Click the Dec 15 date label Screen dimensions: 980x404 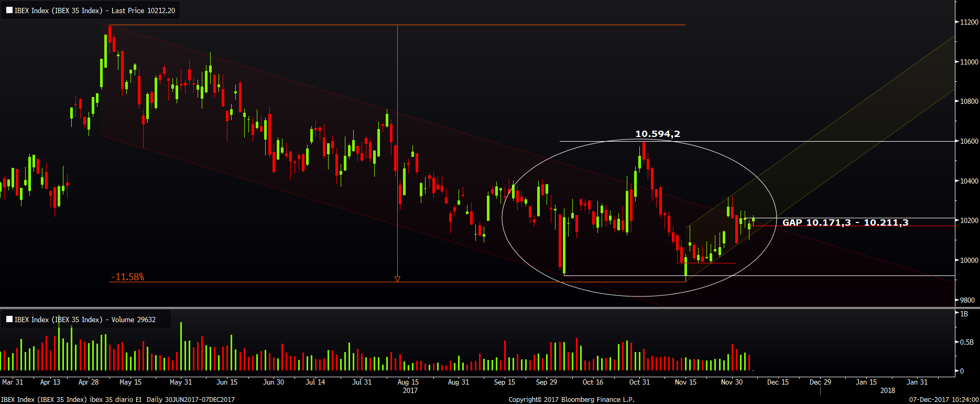click(778, 382)
